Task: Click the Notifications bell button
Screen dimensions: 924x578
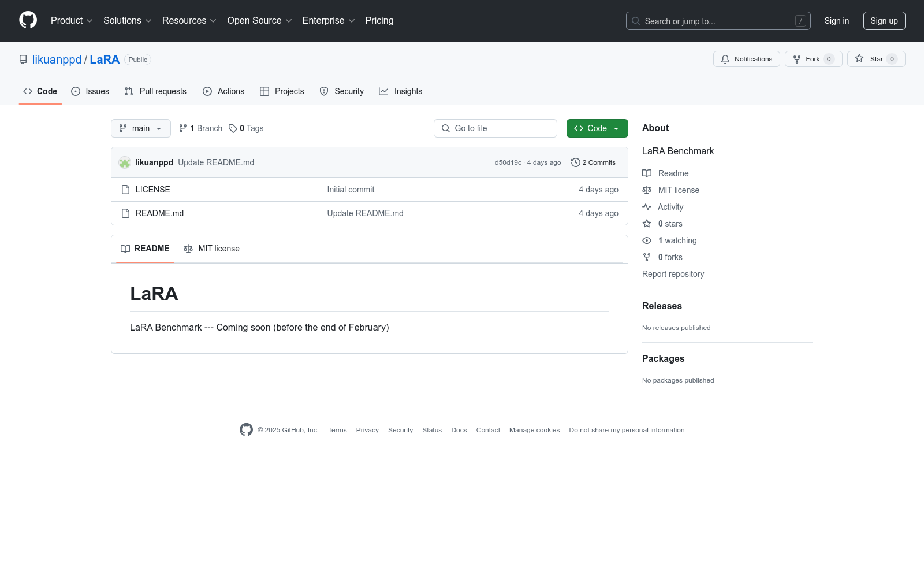Action: pos(747,59)
